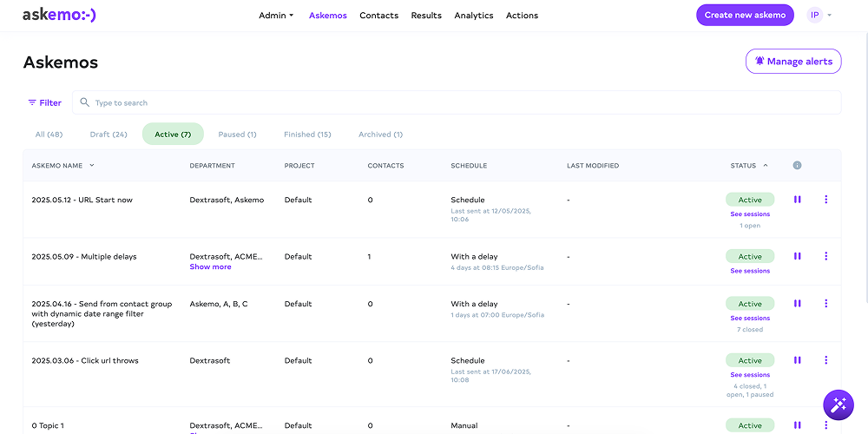Screen dimensions: 868x434
Task: Open Analytics in navigation
Action: pos(474,16)
